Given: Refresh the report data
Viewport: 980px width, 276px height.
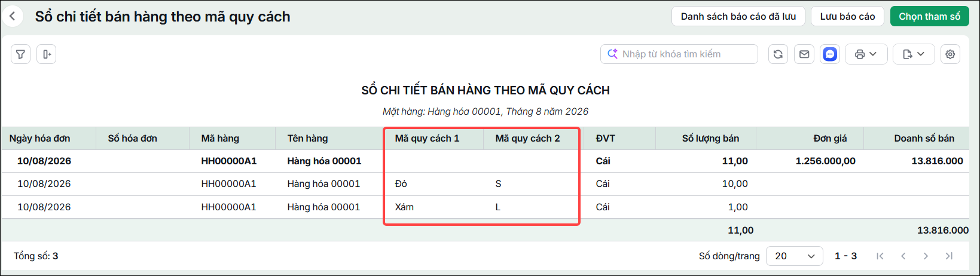Looking at the screenshot, I should coord(778,54).
